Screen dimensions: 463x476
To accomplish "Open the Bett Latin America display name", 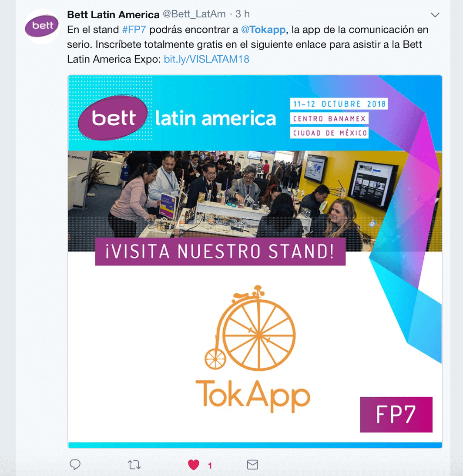I will pyautogui.click(x=113, y=14).
